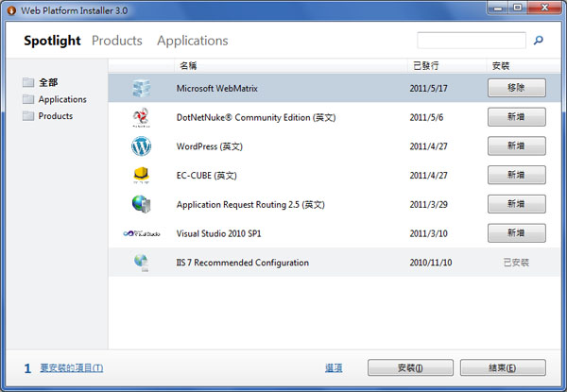Image resolution: width=567 pixels, height=392 pixels.
Task: Open the Applications tab at top
Action: [193, 41]
